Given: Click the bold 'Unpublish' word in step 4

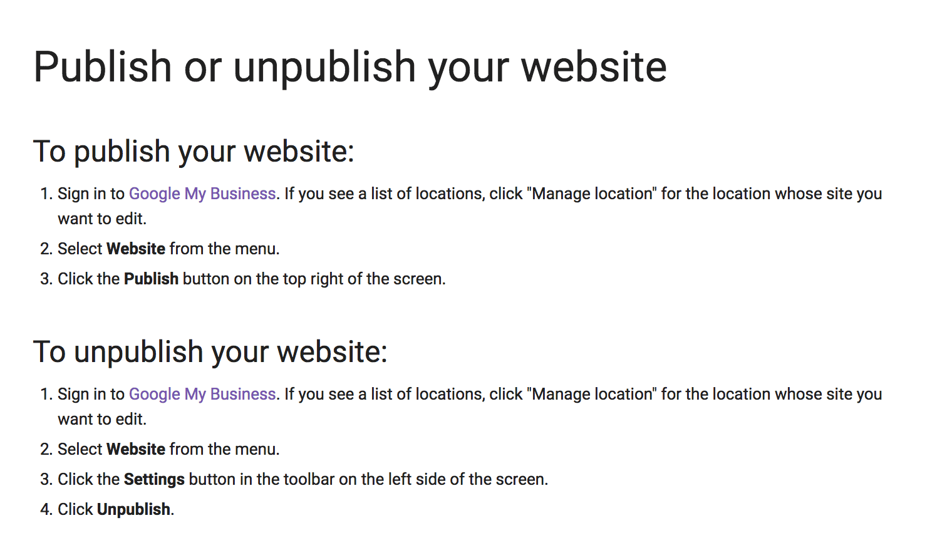Looking at the screenshot, I should [x=134, y=509].
